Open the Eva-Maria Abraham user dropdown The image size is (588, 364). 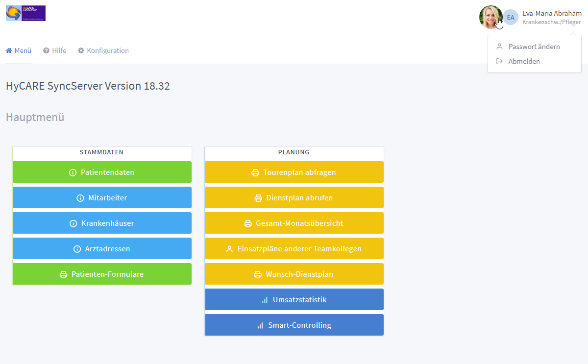pos(551,14)
